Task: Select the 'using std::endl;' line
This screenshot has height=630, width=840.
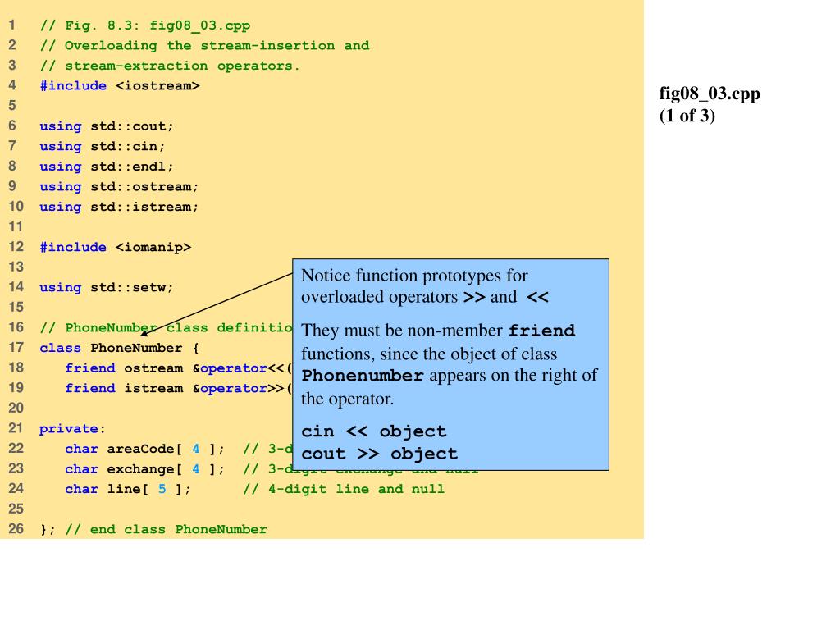Action: pyautogui.click(x=107, y=167)
